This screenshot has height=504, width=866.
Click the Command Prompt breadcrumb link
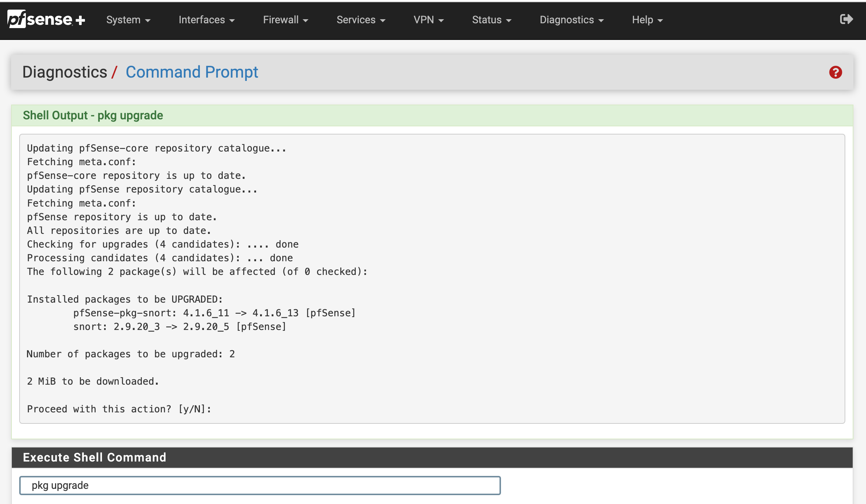(192, 72)
